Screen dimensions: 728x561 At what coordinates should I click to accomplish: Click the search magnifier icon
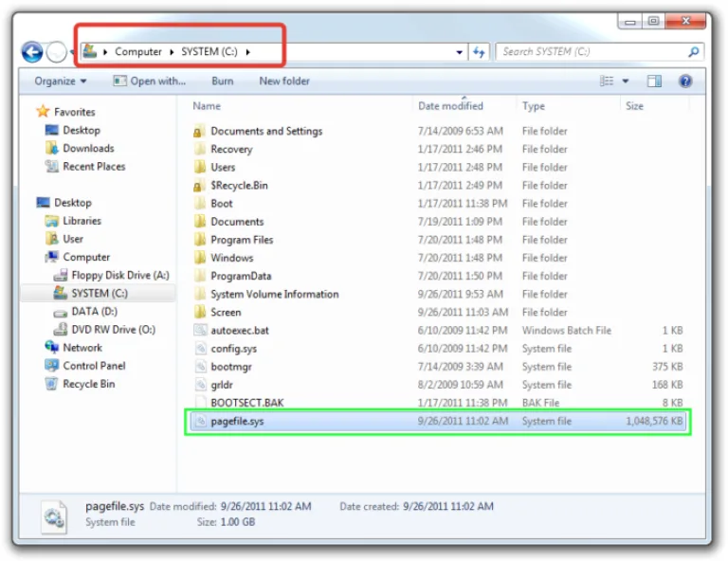click(x=694, y=51)
